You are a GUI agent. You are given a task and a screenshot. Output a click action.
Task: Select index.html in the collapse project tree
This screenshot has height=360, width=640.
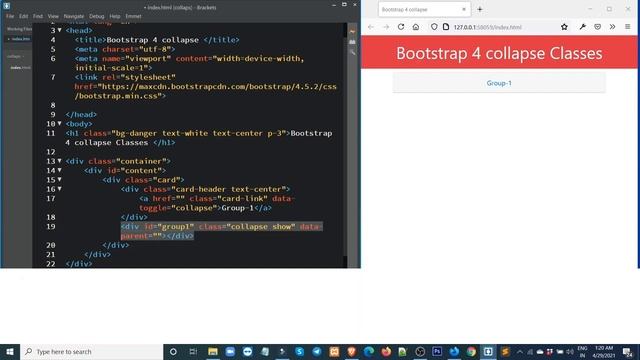(20, 67)
